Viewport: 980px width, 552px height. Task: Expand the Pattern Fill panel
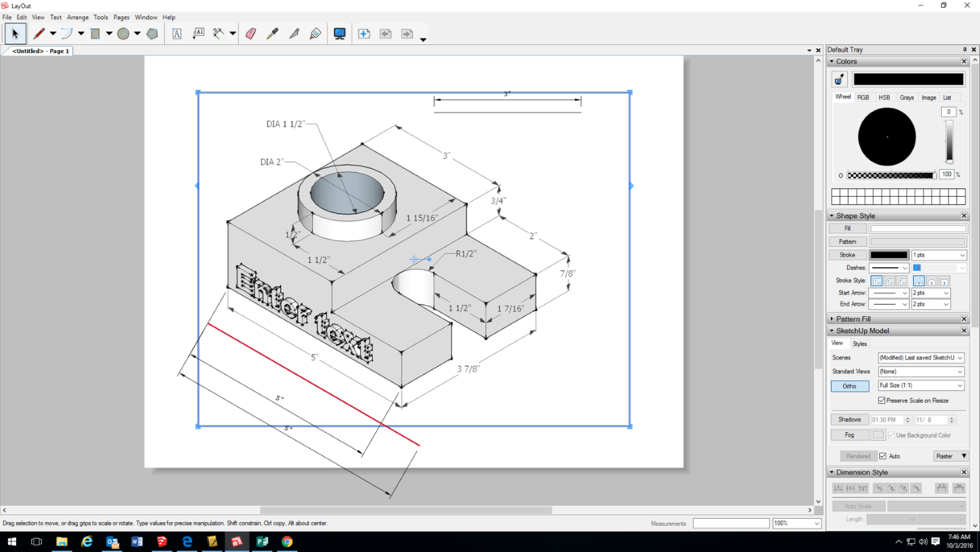click(x=853, y=319)
